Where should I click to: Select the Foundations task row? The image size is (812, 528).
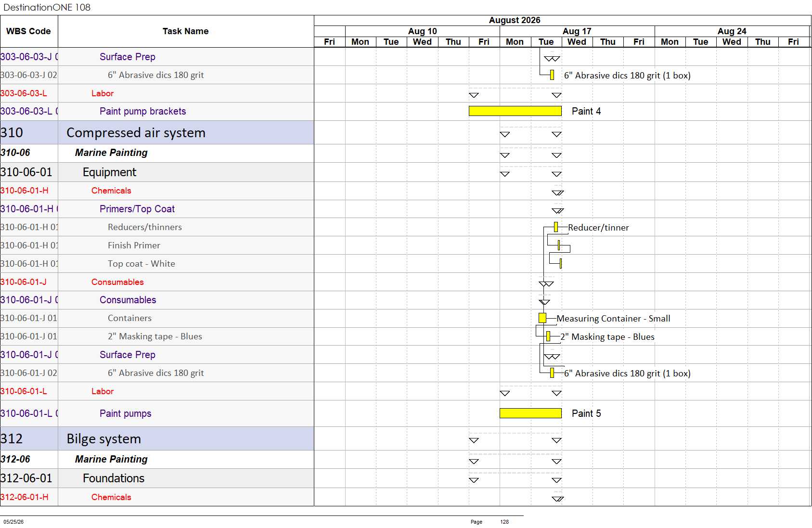(x=157, y=478)
